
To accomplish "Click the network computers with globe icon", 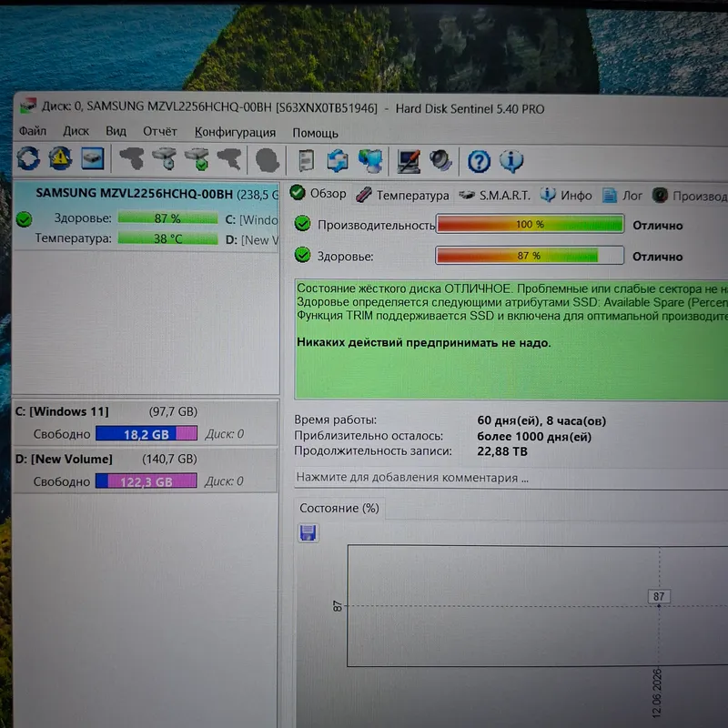I will [x=370, y=161].
